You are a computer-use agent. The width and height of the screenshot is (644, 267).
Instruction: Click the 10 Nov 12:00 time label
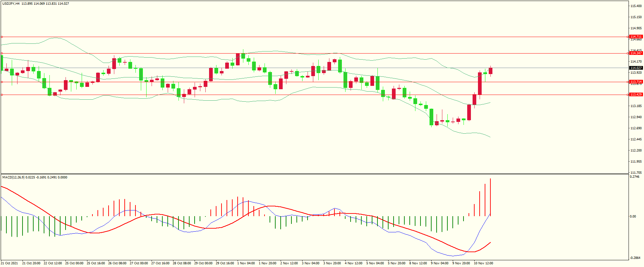(483, 263)
